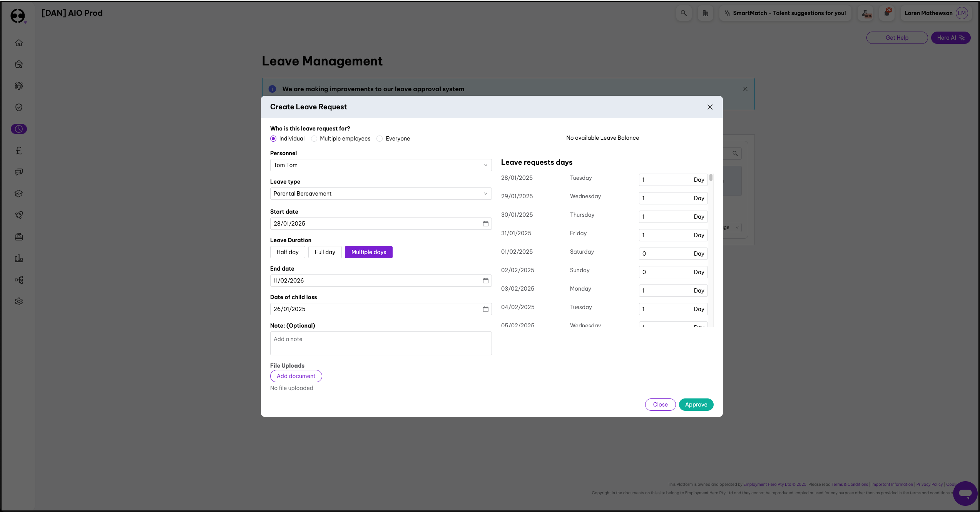Switch leave duration to Half day
Viewport: 980px width, 512px height.
(x=288, y=252)
